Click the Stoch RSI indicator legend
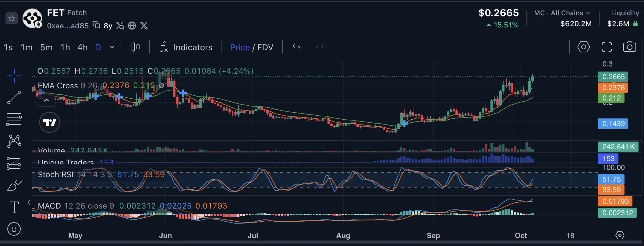Image resolution: width=644 pixels, height=246 pixels. [75, 174]
